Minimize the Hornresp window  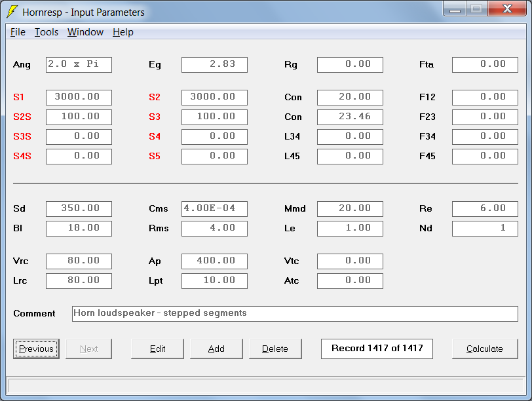tap(455, 9)
